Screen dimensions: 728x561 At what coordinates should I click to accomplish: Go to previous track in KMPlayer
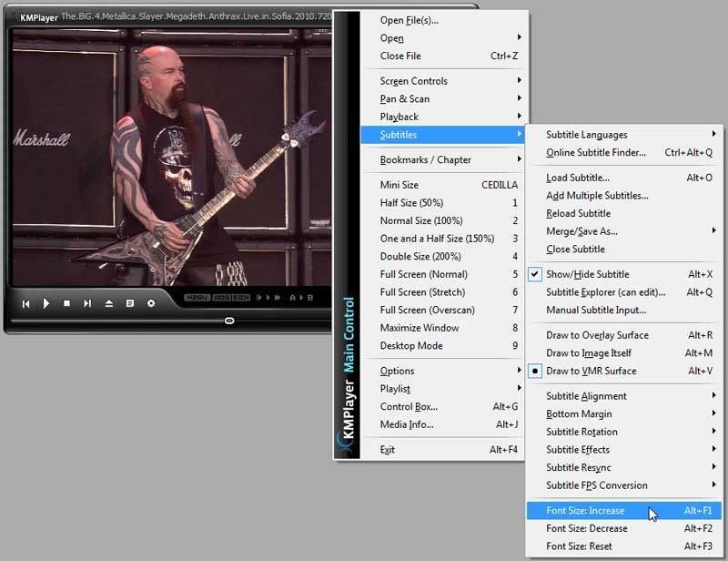click(x=26, y=303)
